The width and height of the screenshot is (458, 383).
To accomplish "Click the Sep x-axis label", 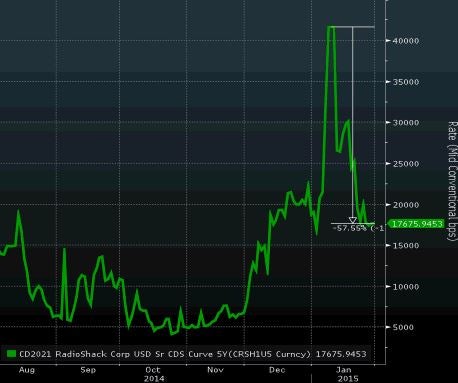I will tap(88, 370).
